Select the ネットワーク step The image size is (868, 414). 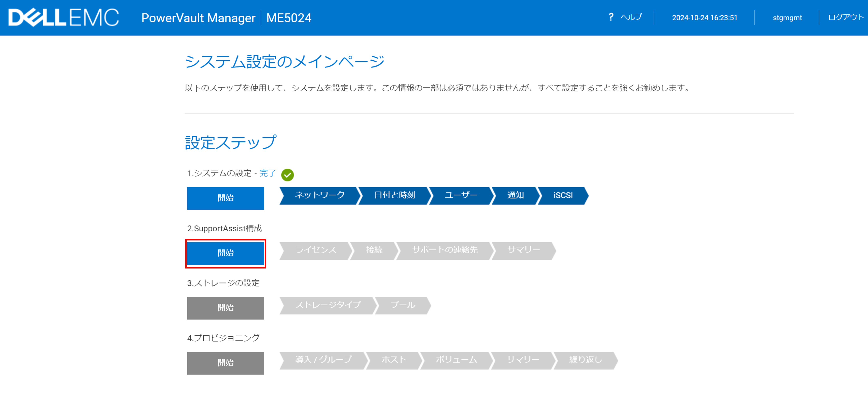319,195
